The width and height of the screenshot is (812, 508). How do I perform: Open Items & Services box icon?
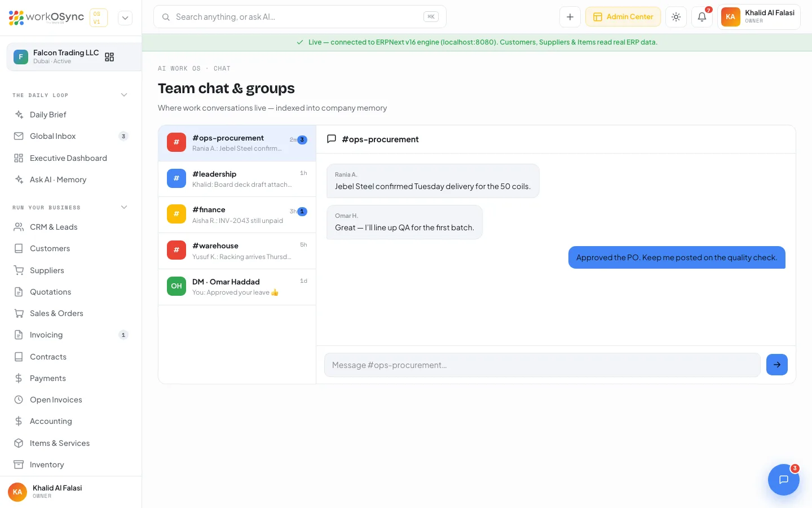[19, 443]
